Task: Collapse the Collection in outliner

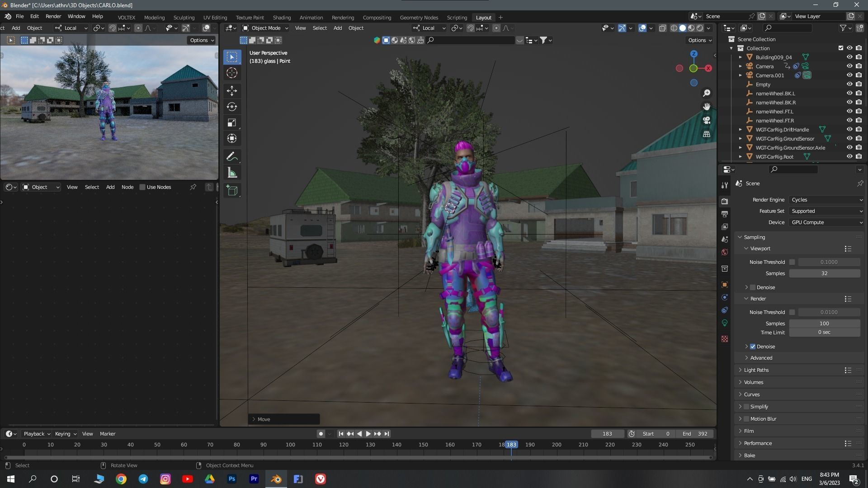Action: tap(731, 48)
